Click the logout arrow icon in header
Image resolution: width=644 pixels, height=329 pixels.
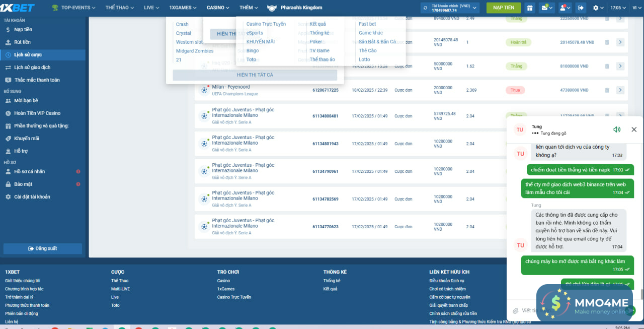tap(581, 8)
